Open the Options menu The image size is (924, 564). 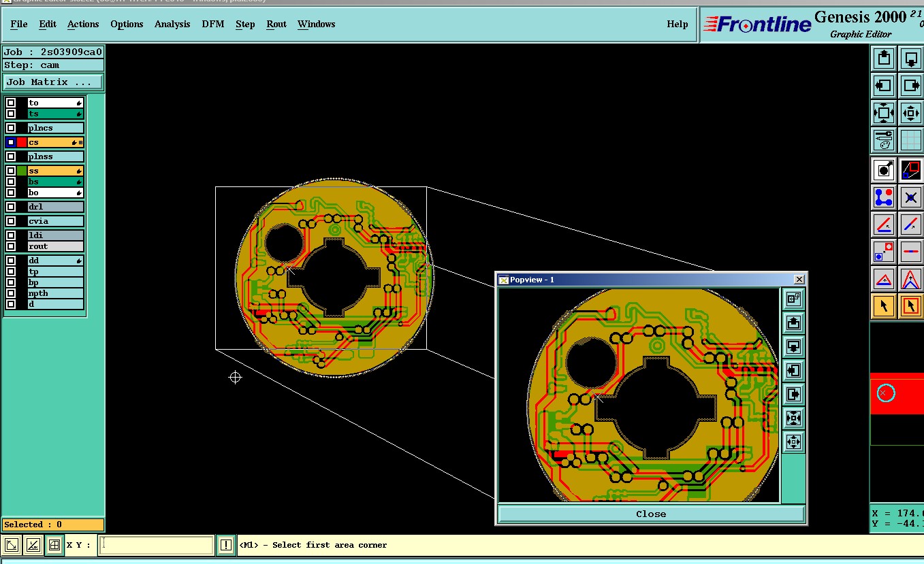pyautogui.click(x=127, y=24)
